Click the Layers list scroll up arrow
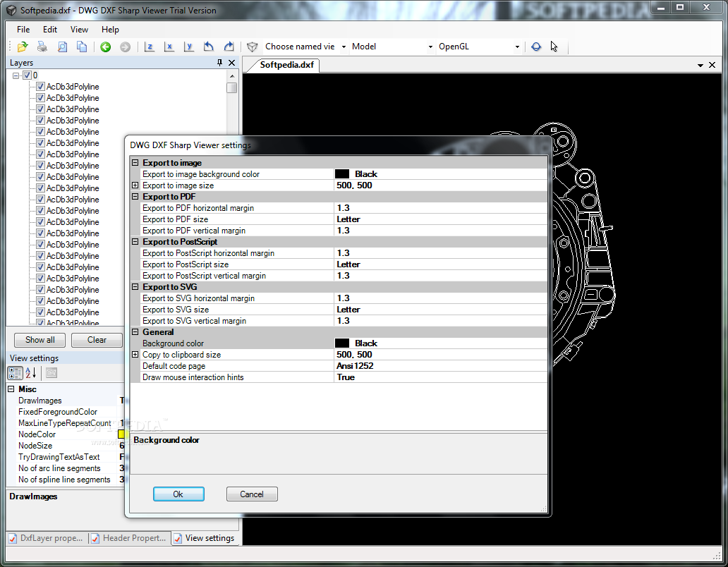728x567 pixels. pyautogui.click(x=231, y=75)
